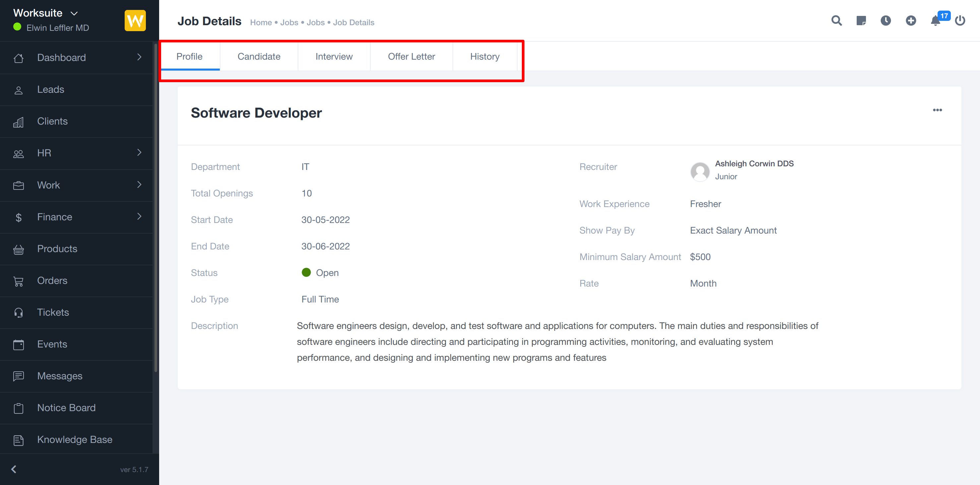Screen dimensions: 980x485
Task: Click the yellow Worksuite W logo
Action: [135, 21]
